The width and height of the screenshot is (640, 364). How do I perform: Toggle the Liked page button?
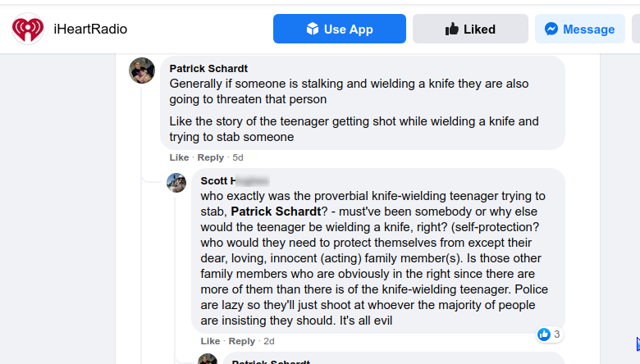(x=470, y=30)
